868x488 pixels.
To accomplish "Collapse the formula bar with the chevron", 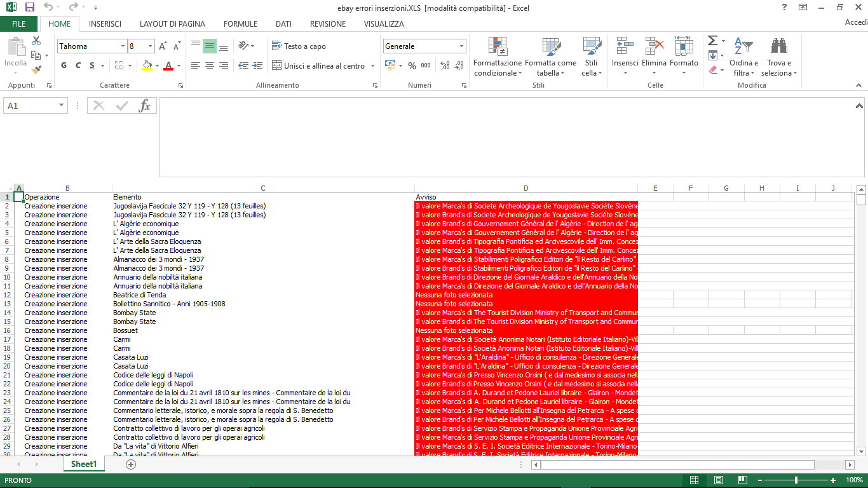I will point(860,105).
